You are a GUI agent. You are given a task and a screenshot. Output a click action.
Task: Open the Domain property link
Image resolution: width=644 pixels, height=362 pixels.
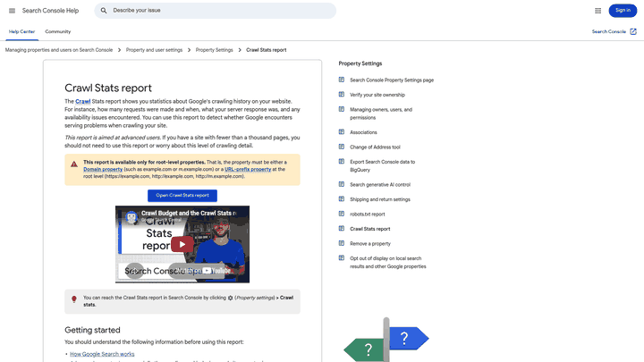pyautogui.click(x=103, y=169)
